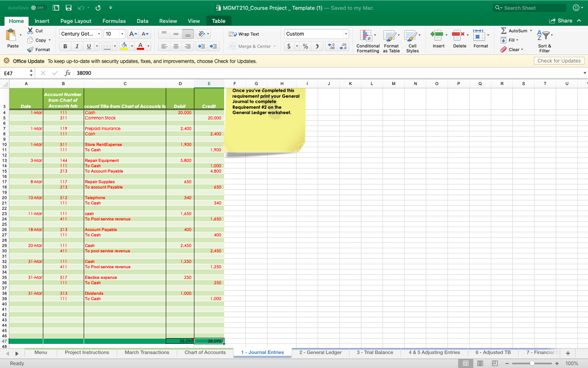Click the Share button
This screenshot has height=368, width=588.
561,20
